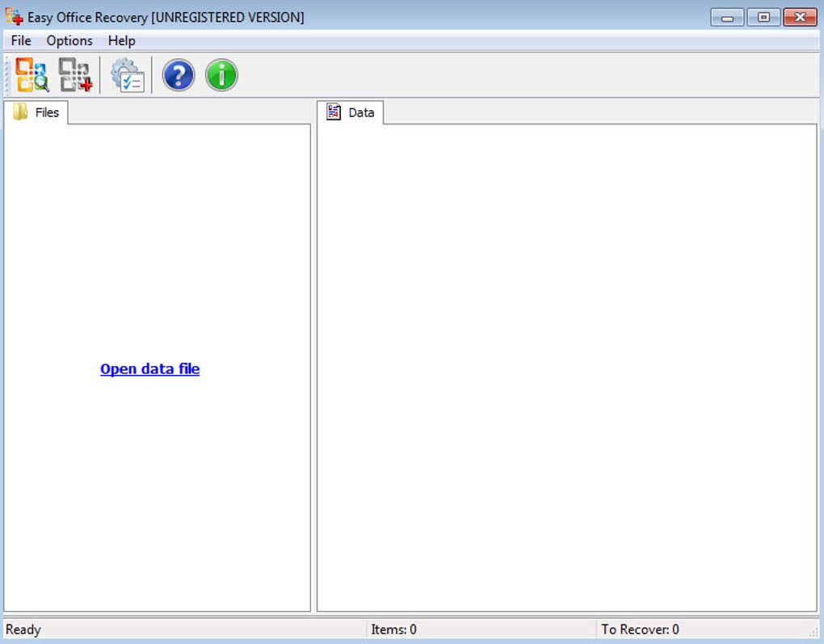Click the open and scan data file toolbar icon
824x644 pixels.
[32, 74]
